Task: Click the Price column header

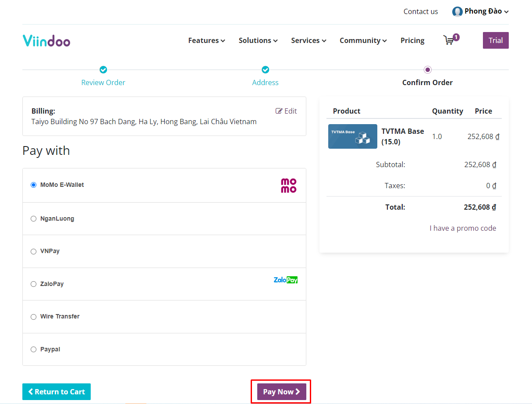Action: [483, 111]
